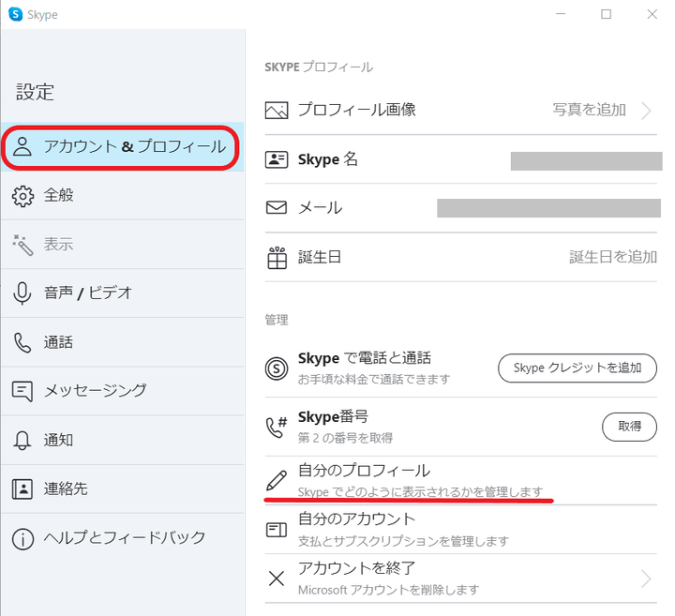Click the Skype 名 row label

pos(327,159)
